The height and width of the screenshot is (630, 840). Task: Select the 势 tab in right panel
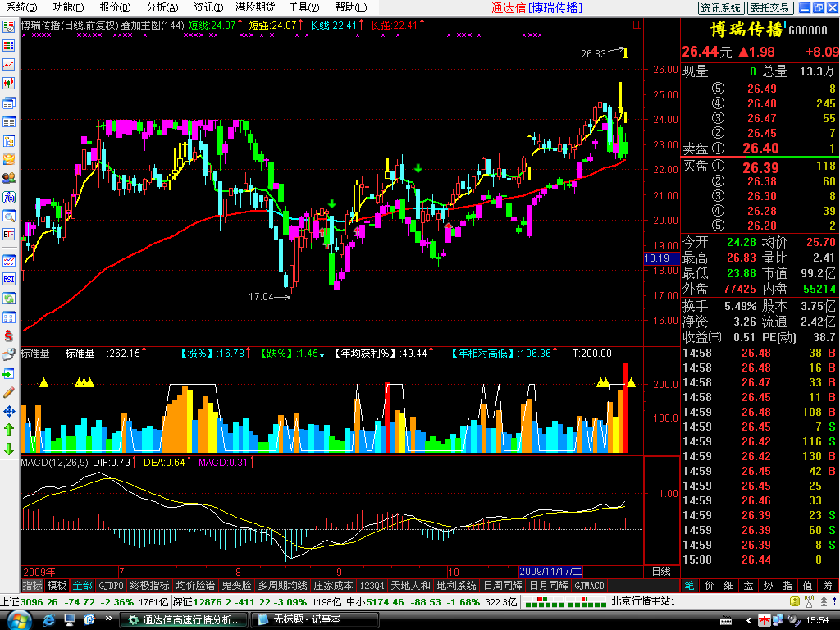768,586
